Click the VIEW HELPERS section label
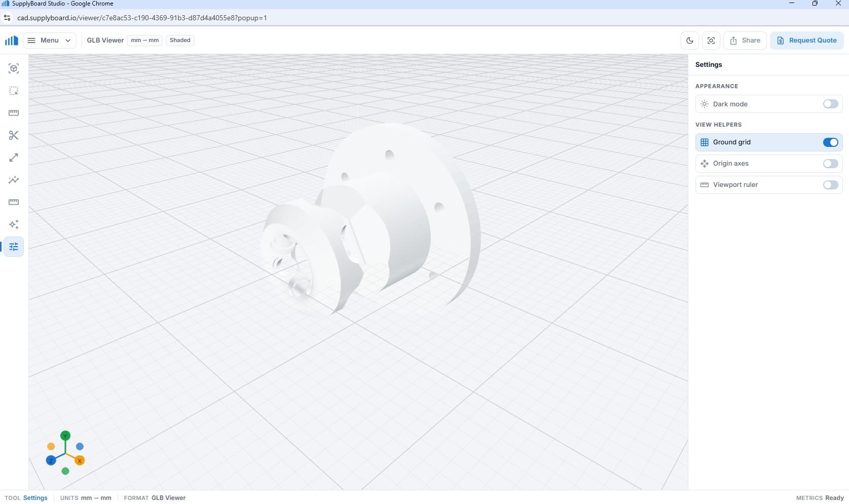849x504 pixels. 718,125
